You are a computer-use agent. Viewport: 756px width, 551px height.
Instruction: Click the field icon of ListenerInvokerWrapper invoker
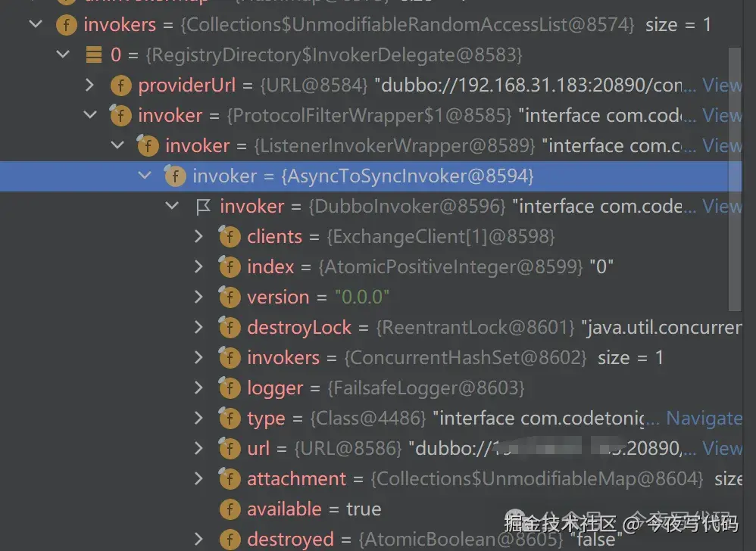pyautogui.click(x=148, y=145)
